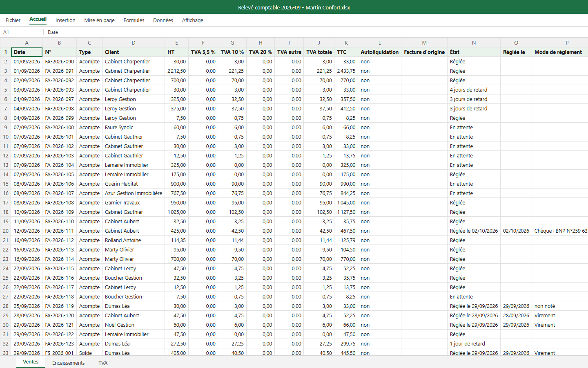Select the Azur Gestion Immobilière cell

click(x=134, y=193)
